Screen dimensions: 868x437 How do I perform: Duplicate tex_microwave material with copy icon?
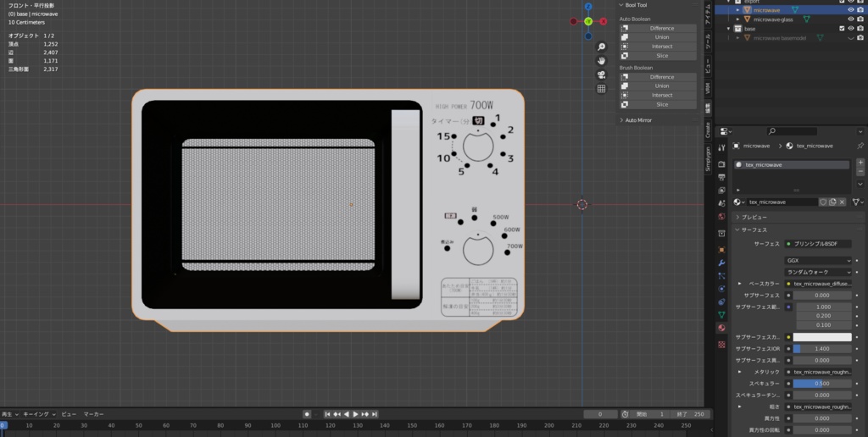832,202
